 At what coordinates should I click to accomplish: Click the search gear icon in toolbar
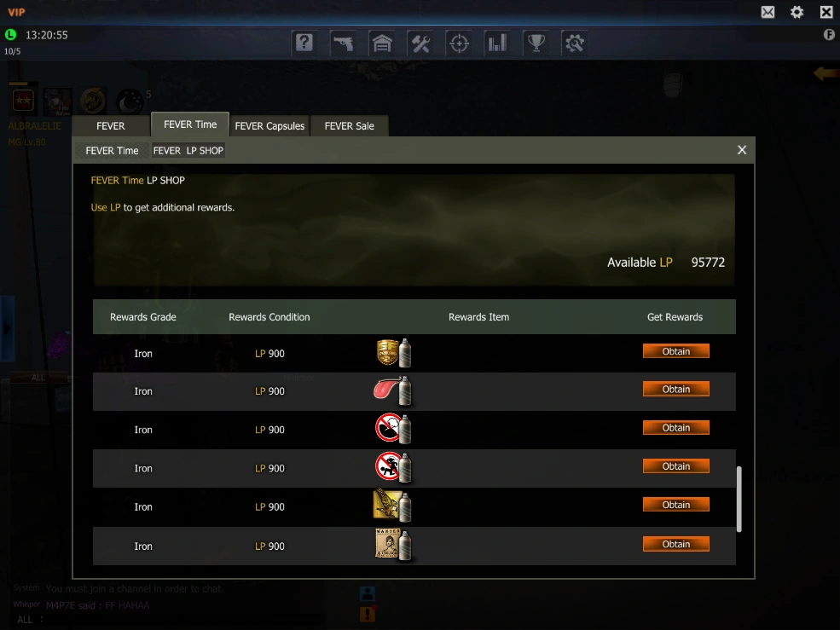coord(574,43)
